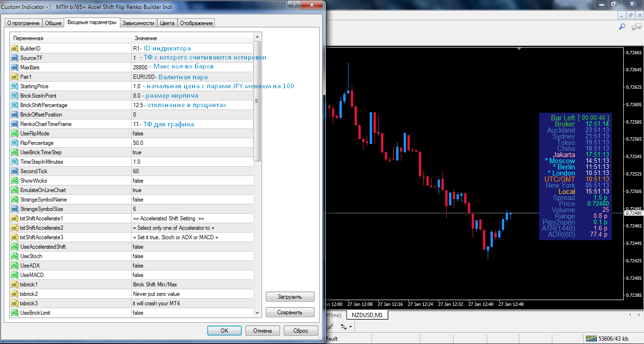The image size is (644, 344).
Task: Switch to the О программе tab
Action: (x=23, y=23)
